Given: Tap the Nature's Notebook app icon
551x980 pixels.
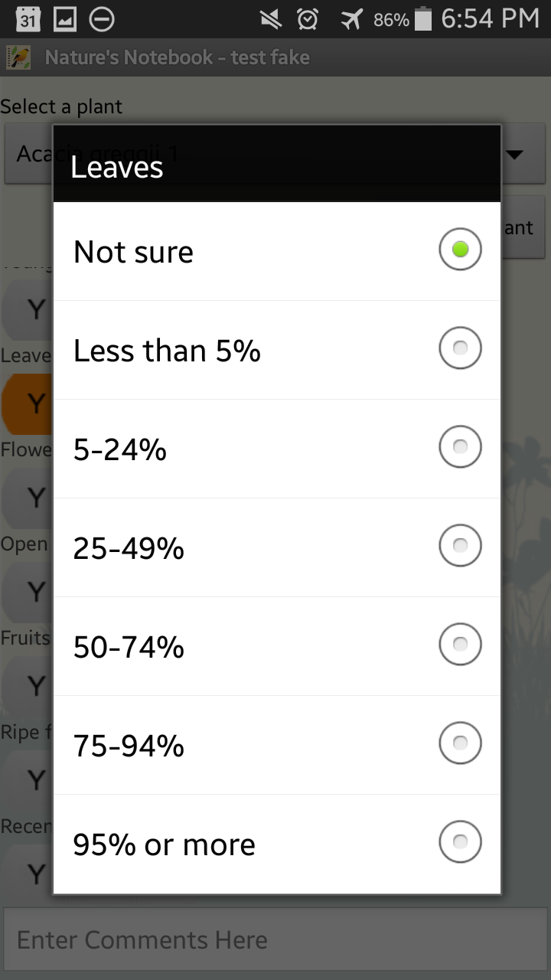Looking at the screenshot, I should pyautogui.click(x=18, y=57).
